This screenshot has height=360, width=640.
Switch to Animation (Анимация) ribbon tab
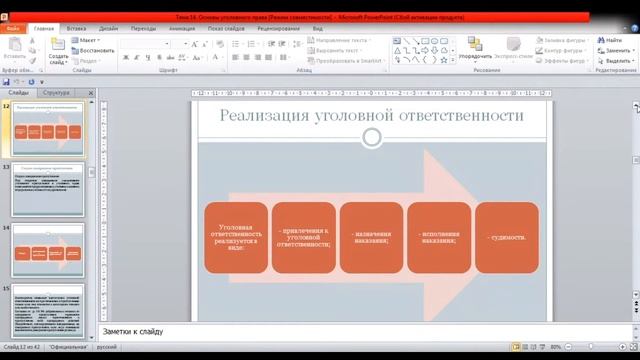coord(182,29)
